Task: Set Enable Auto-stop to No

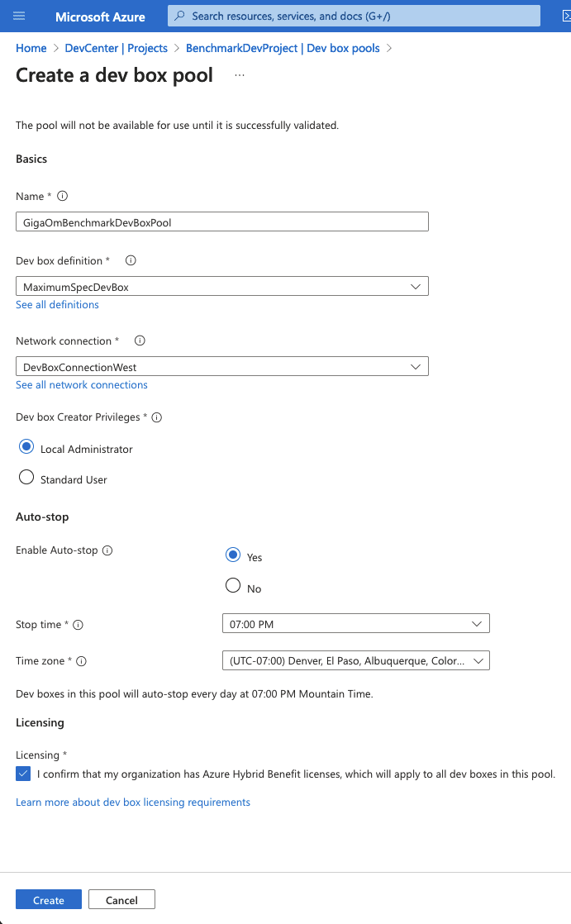Action: (x=233, y=588)
